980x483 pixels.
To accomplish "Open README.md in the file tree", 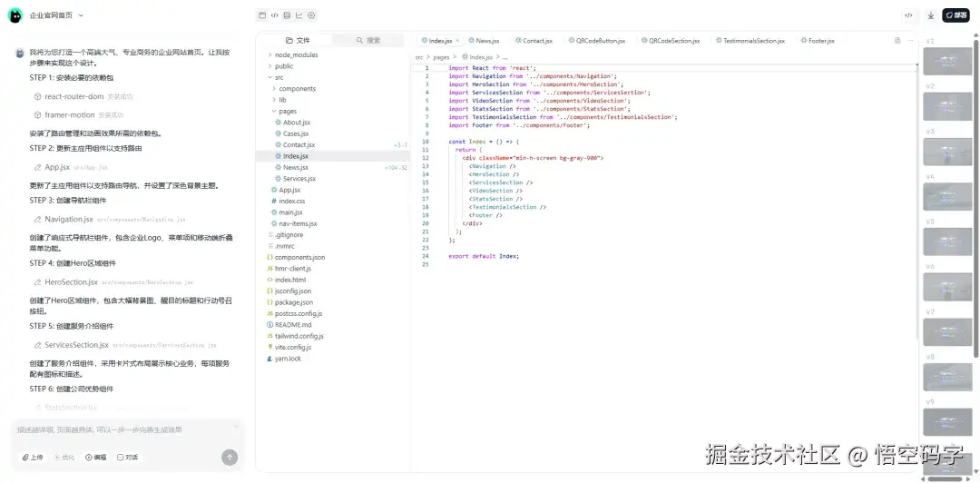I will coord(292,325).
